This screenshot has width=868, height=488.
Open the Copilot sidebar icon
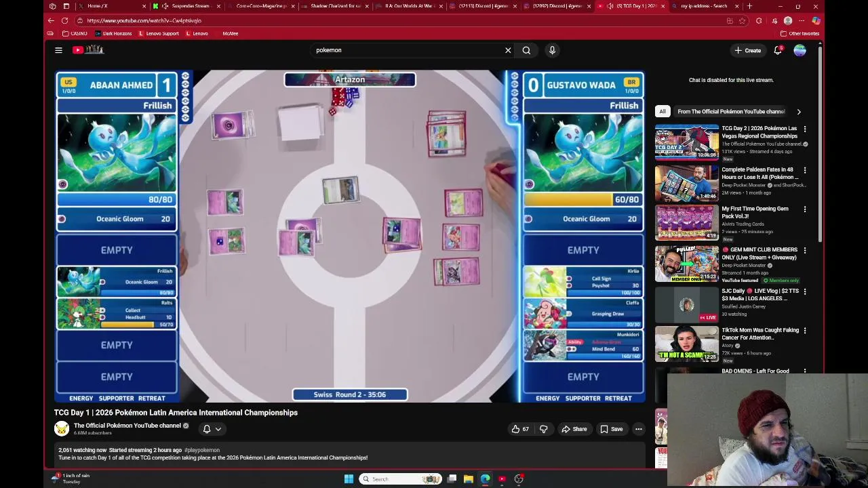(816, 20)
